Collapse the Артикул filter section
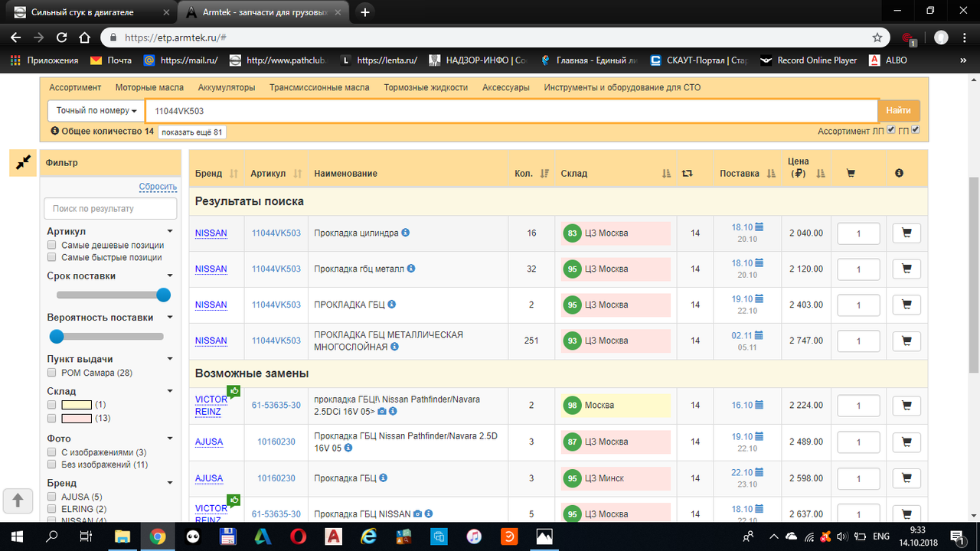This screenshot has height=551, width=980. pyautogui.click(x=171, y=232)
